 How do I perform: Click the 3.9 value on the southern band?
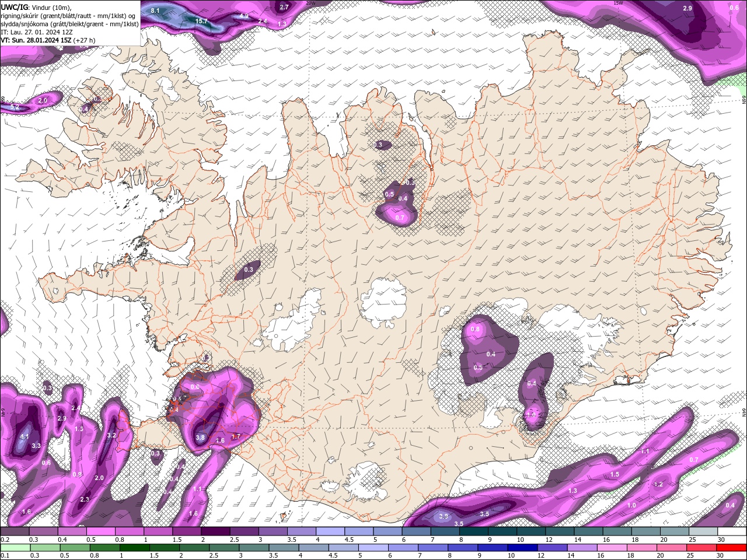tap(444, 516)
